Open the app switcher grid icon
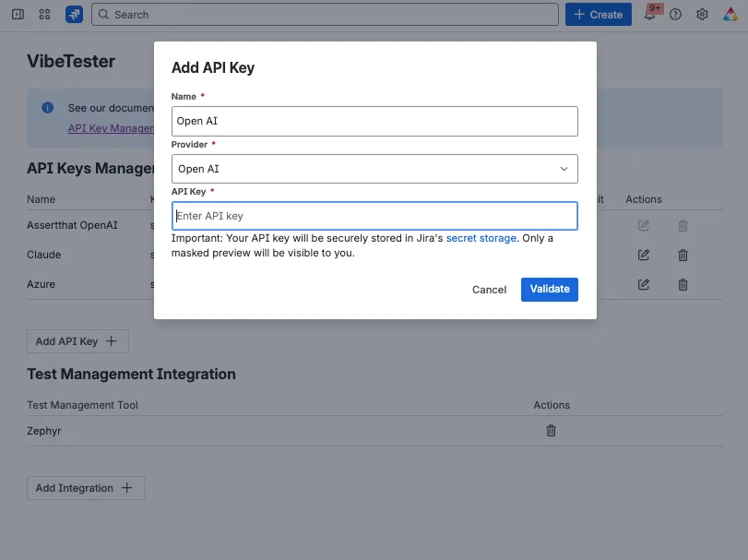The height and width of the screenshot is (560, 748). 44,15
